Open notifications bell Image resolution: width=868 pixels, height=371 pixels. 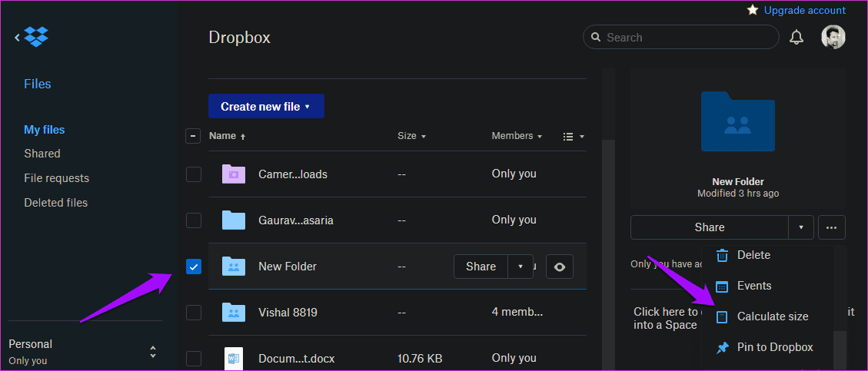796,38
